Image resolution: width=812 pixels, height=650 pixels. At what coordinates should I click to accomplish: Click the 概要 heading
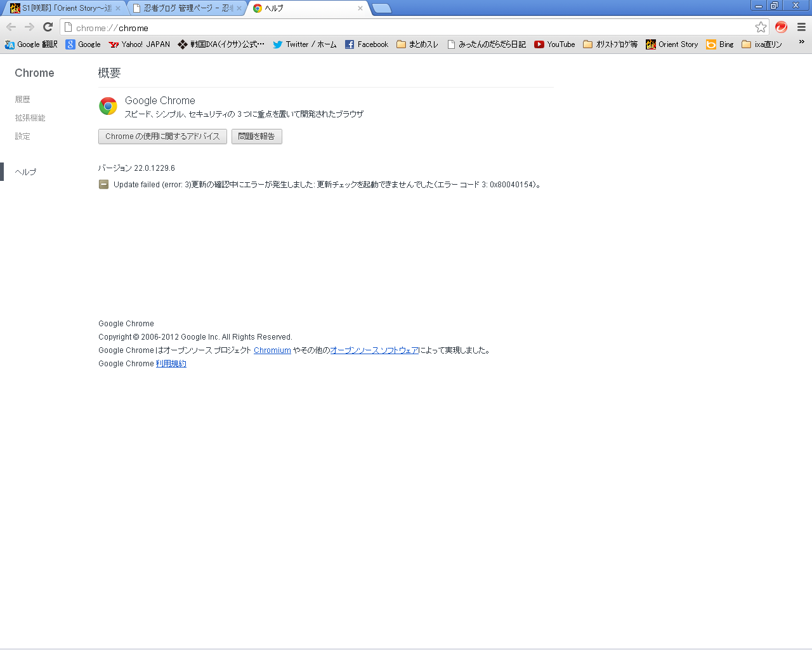point(109,73)
